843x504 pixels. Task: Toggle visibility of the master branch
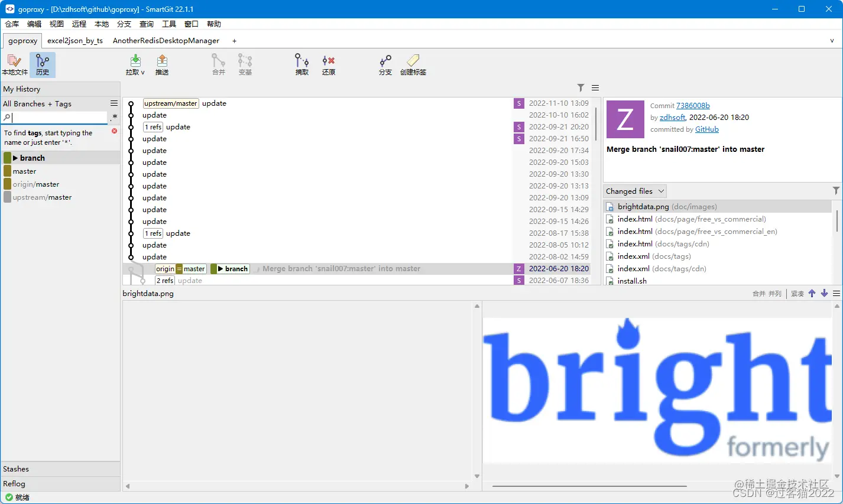(7, 171)
